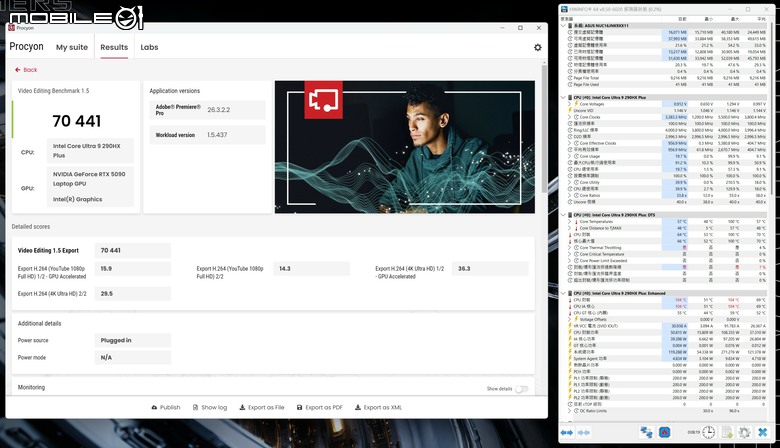
Task: Switch to the My suite tab
Action: pos(72,47)
